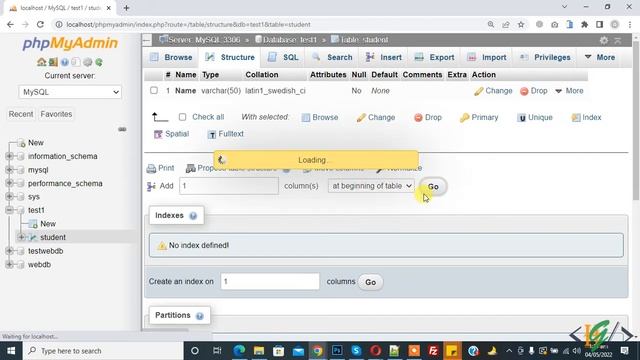Open the Recent tables tab
The width and height of the screenshot is (640, 360).
coord(21,114)
